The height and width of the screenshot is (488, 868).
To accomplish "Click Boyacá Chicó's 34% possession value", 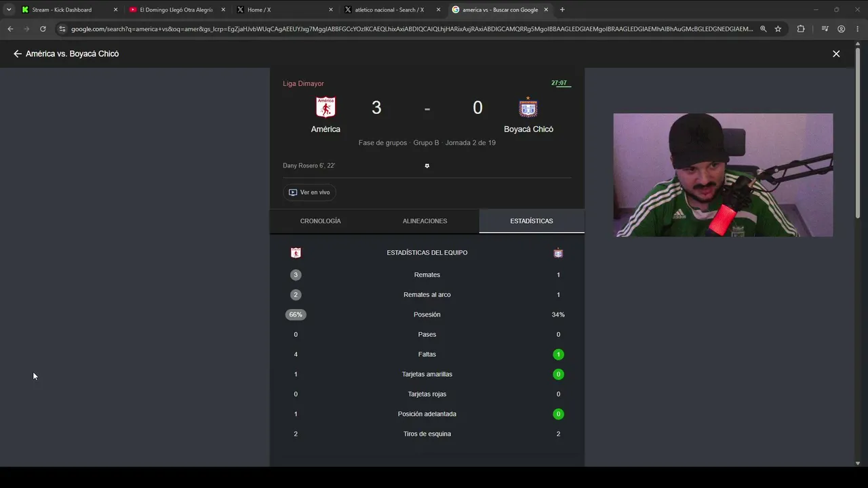I will coord(558,314).
